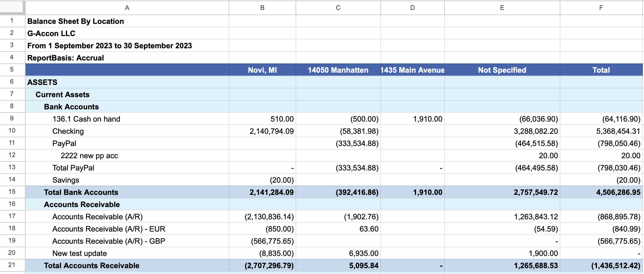Select column C header

tap(338, 8)
